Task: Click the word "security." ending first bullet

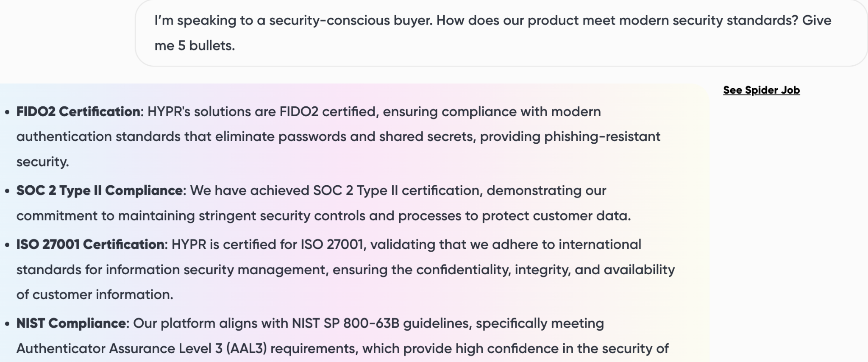Action: (42, 162)
